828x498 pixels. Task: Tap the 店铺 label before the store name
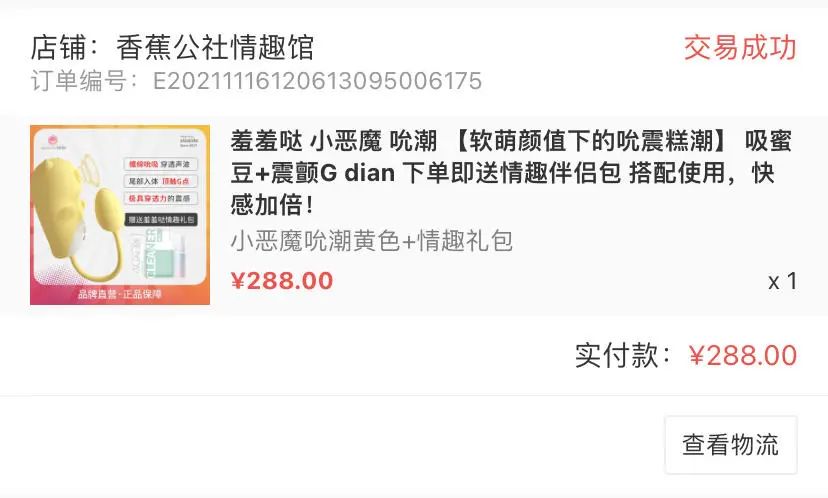pos(58,48)
